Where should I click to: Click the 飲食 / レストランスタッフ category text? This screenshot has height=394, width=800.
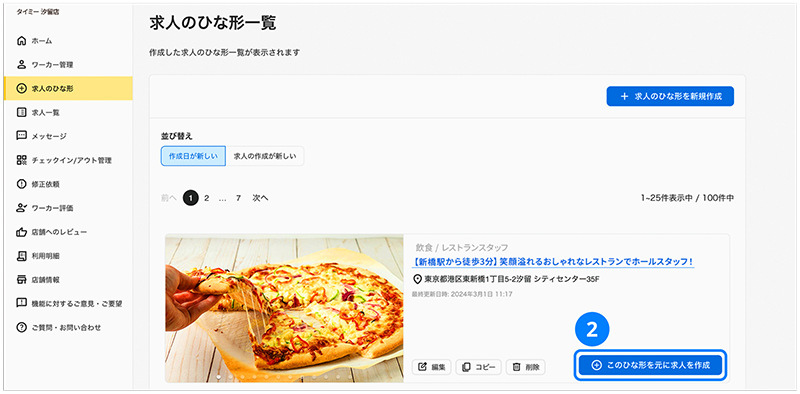pyautogui.click(x=462, y=248)
